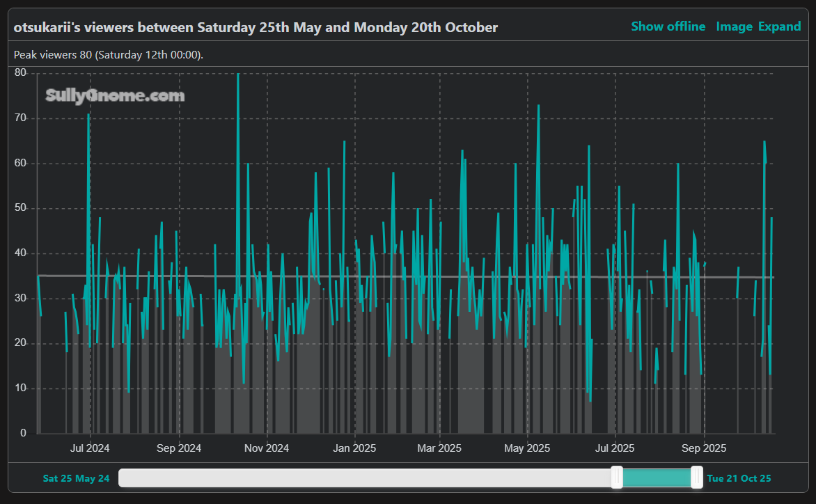816x504 pixels.
Task: Select the Sep 2025 x-axis label
Action: 704,448
